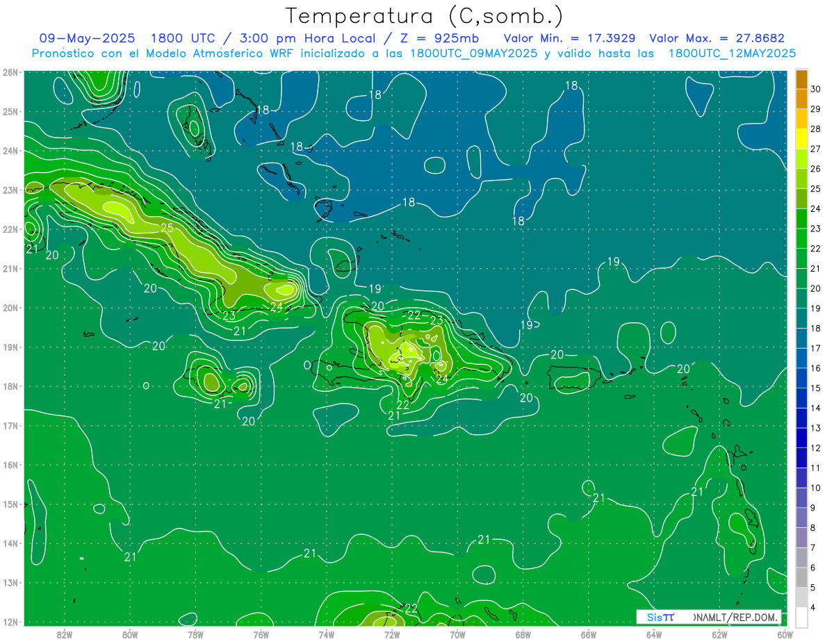Pick the yellow color bar segment between 27 and 28
834x644 pixels.
tap(801, 138)
